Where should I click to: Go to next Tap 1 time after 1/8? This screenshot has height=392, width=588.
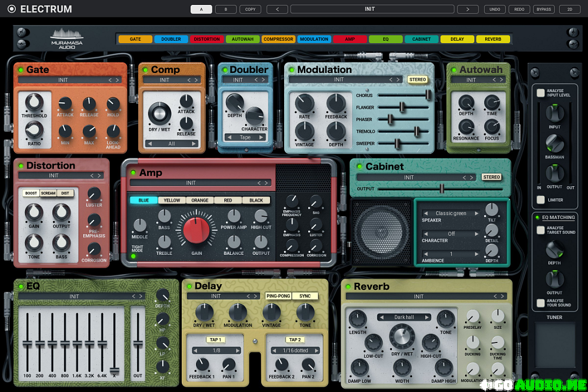[x=237, y=351]
